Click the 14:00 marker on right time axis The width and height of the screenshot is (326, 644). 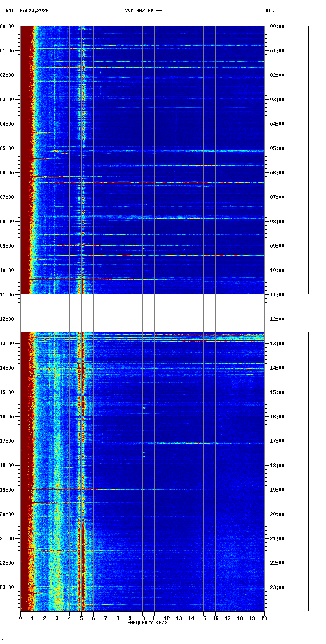click(x=277, y=368)
